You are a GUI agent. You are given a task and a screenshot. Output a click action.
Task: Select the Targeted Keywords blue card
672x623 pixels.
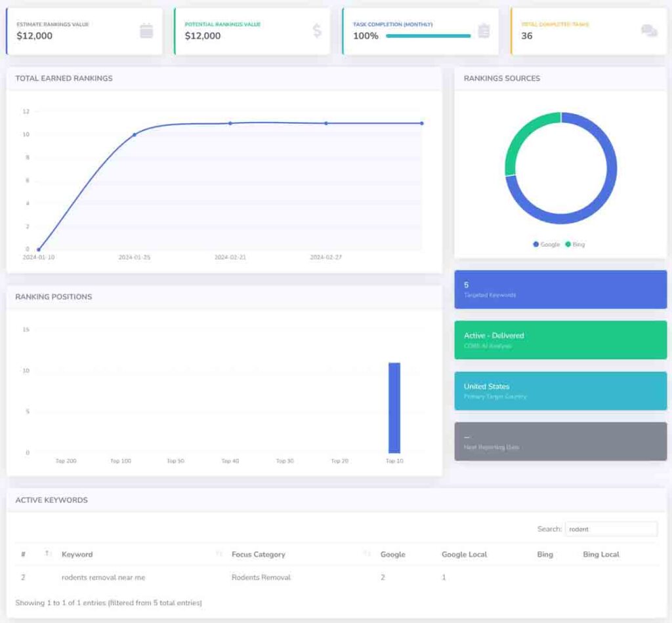point(560,289)
